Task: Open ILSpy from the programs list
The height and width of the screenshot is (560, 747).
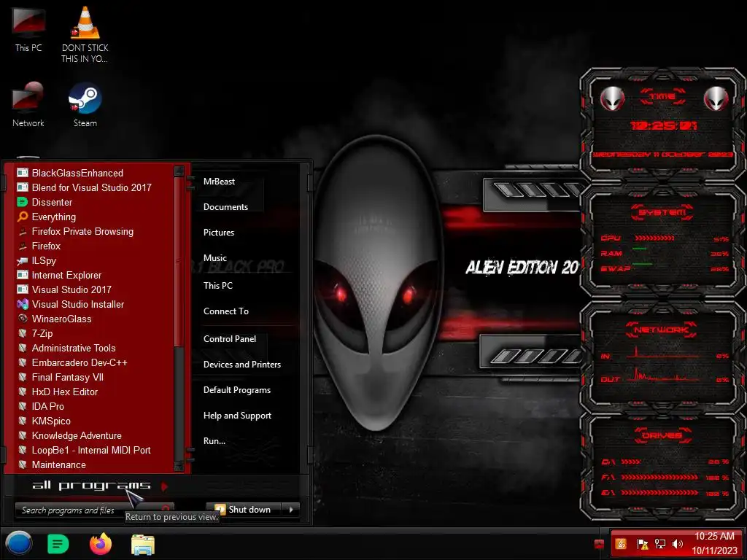Action: click(x=43, y=261)
